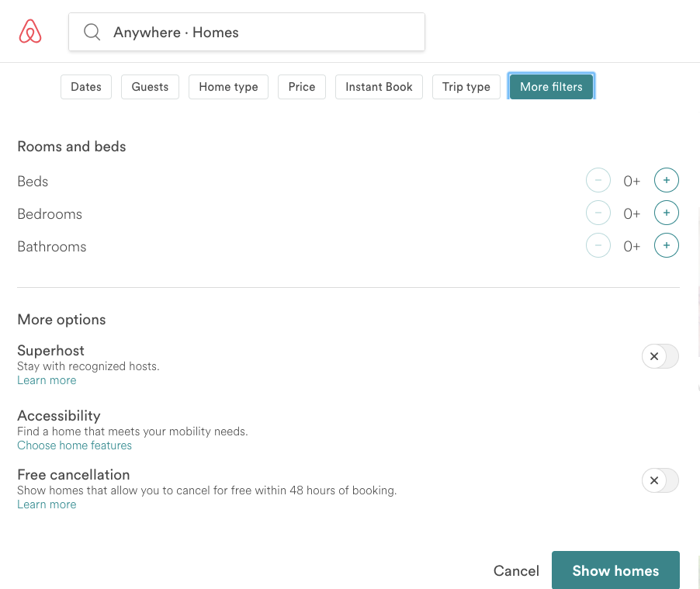Open the Guests filter

point(150,87)
